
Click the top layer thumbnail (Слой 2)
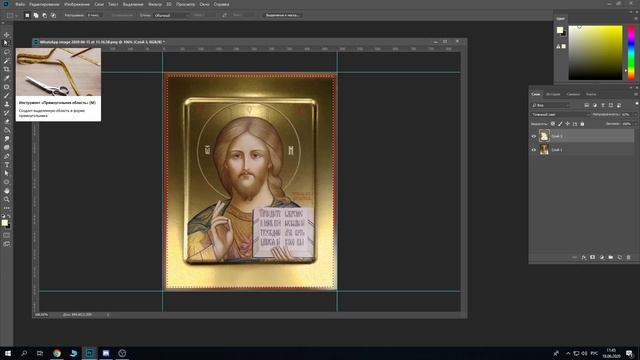point(544,136)
